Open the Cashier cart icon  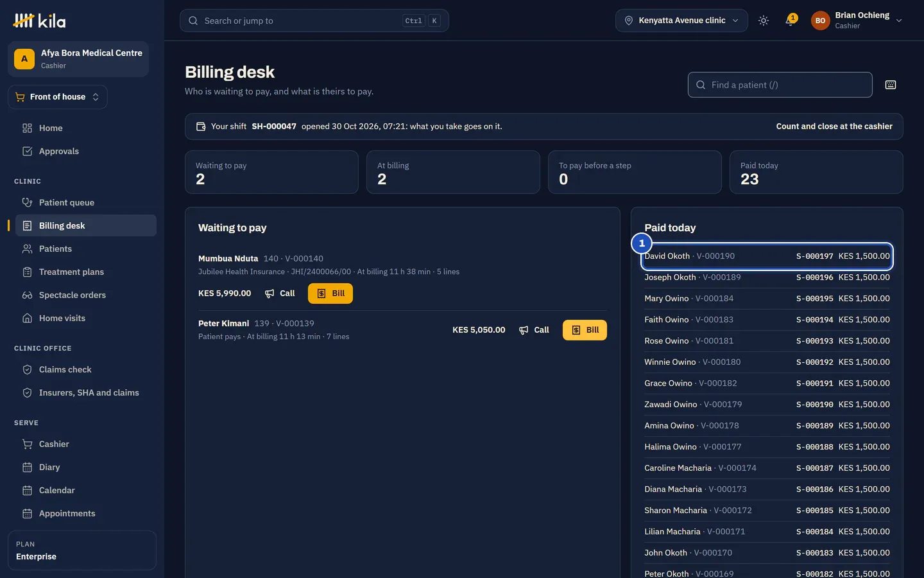coord(27,444)
